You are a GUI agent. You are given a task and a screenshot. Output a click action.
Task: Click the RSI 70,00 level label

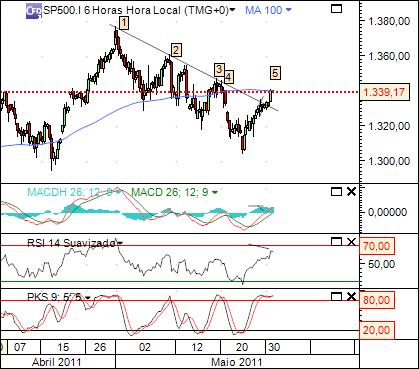point(377,246)
